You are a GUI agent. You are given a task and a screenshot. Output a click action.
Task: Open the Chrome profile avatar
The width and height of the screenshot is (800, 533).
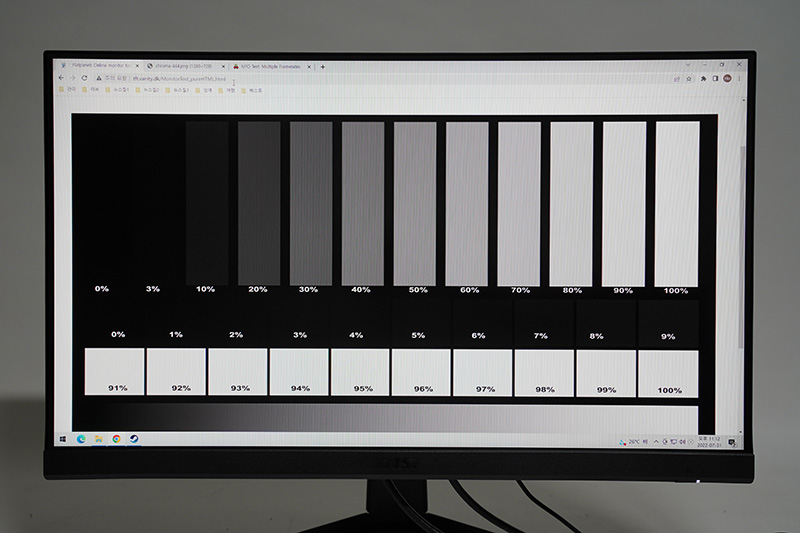(728, 79)
